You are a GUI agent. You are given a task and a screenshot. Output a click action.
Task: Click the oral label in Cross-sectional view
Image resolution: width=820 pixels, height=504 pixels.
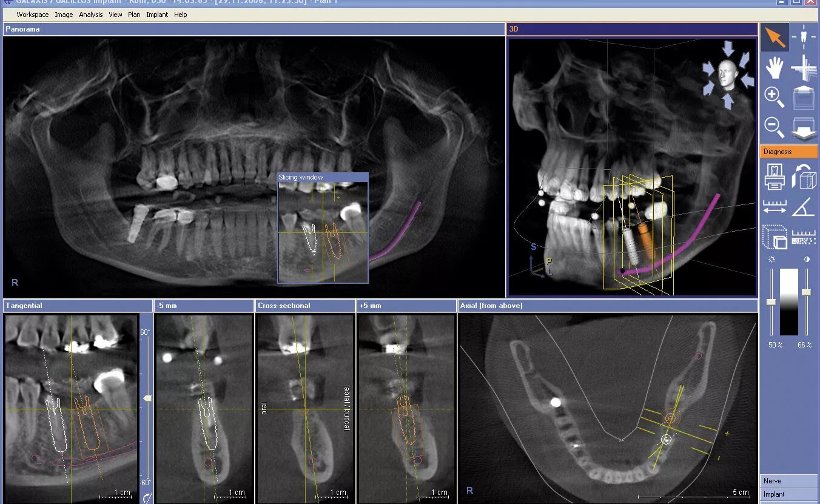pos(264,409)
